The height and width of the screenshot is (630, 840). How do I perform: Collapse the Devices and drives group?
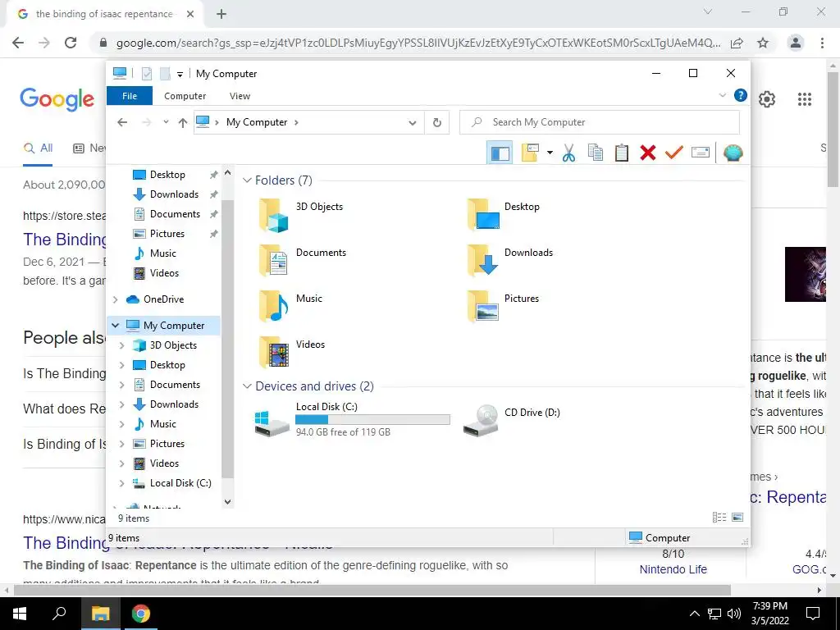click(x=247, y=386)
